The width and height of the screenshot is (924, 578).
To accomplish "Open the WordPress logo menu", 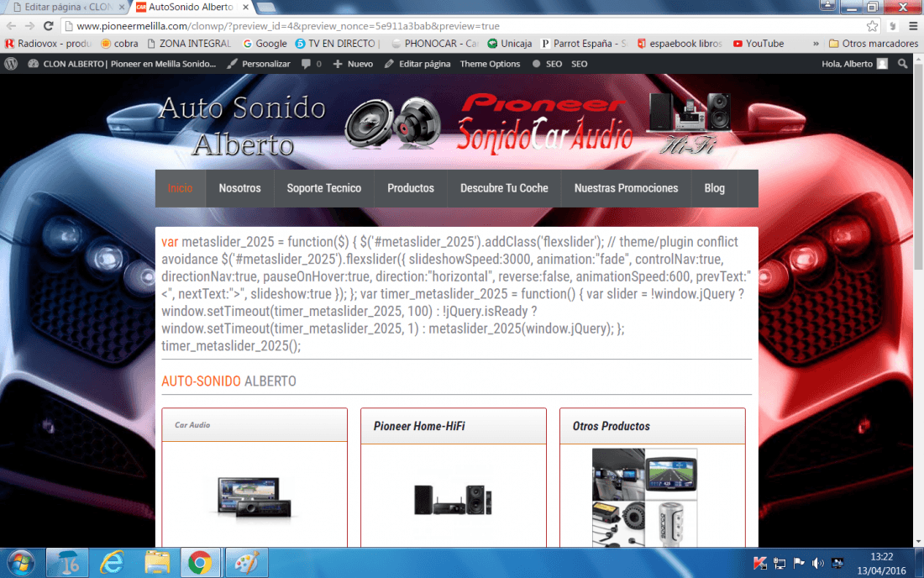I will 11,64.
